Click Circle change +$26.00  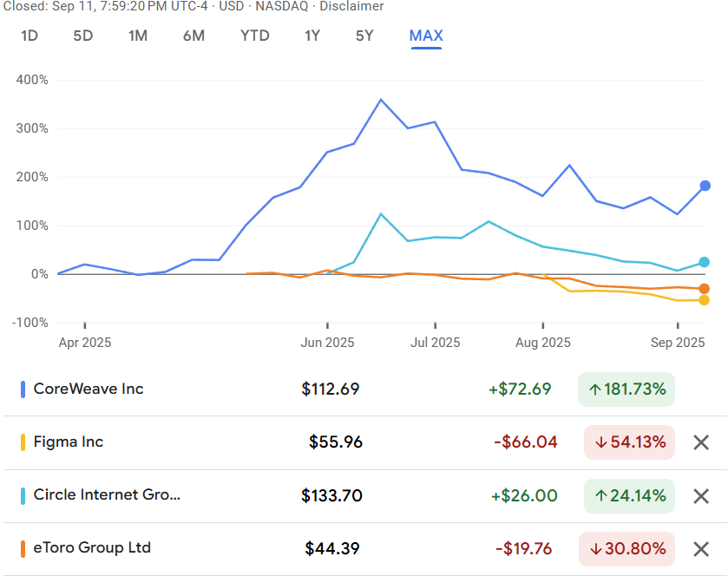pyautogui.click(x=524, y=495)
